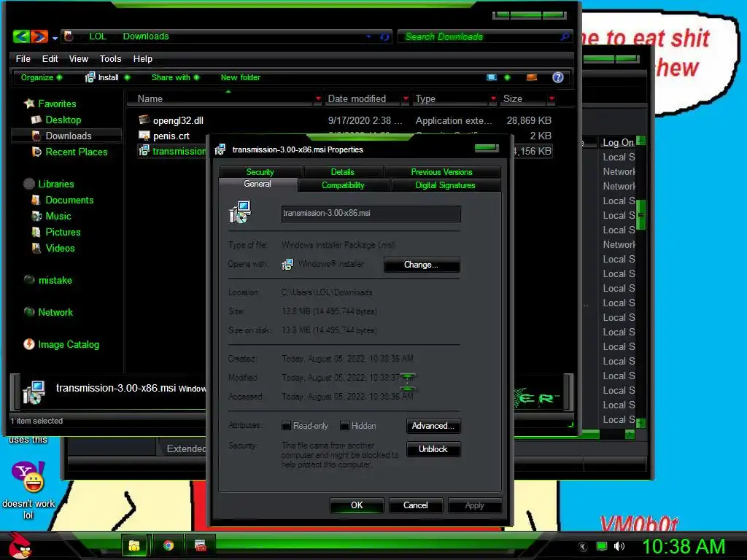Screen dimensions: 747x560
Task: Open Size column filter dropdown
Action: pyautogui.click(x=551, y=98)
